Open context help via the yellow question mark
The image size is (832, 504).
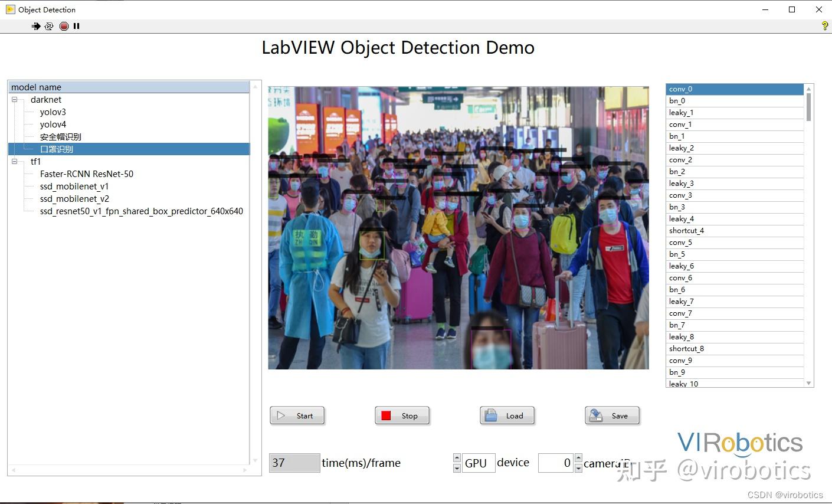coord(824,26)
